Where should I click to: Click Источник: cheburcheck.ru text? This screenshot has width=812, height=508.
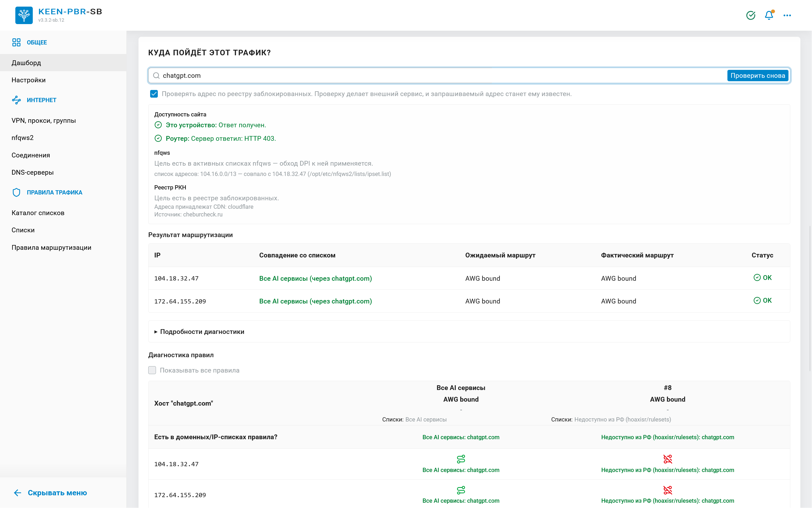pos(188,215)
